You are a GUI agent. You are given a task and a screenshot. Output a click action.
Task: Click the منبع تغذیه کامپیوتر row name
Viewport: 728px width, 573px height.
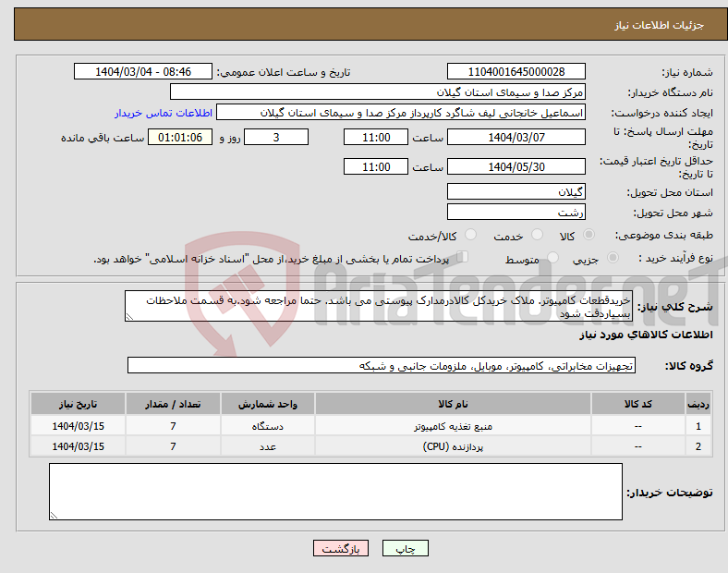tap(453, 426)
